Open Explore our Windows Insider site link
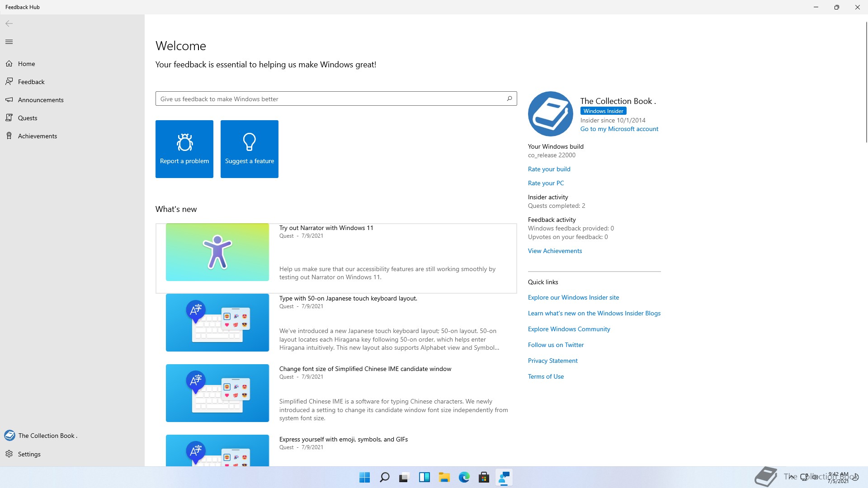Viewport: 868px width, 488px height. (x=574, y=297)
